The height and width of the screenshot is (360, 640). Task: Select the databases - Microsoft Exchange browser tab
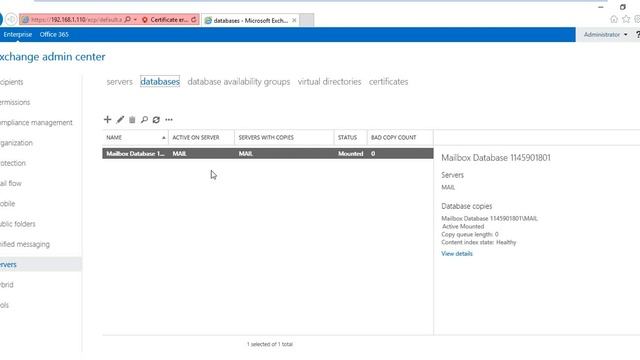[251, 20]
